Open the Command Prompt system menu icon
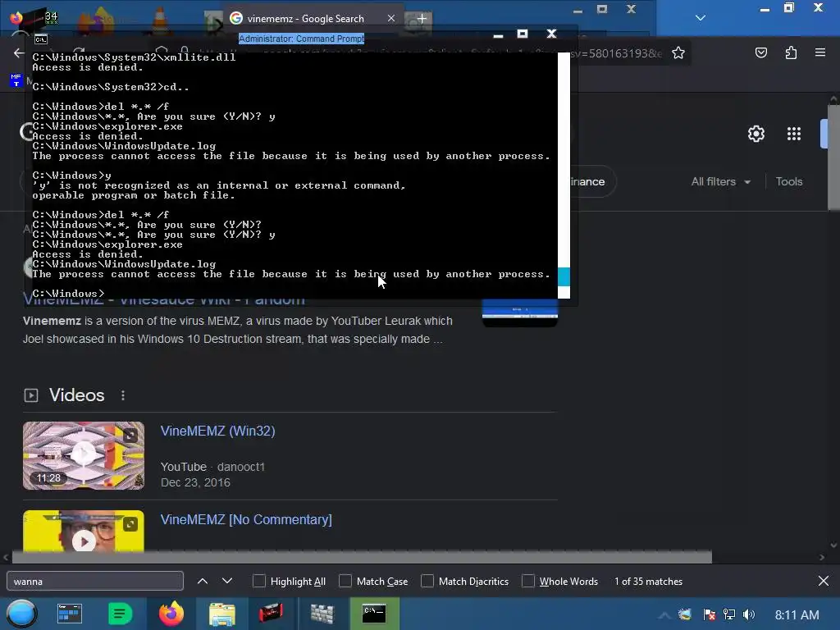 point(41,39)
